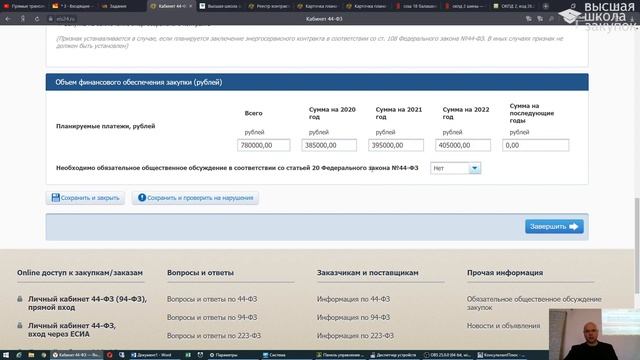
Task: Open 'Вопросы и ответы по 44-ФЗ' link
Action: pyautogui.click(x=212, y=299)
